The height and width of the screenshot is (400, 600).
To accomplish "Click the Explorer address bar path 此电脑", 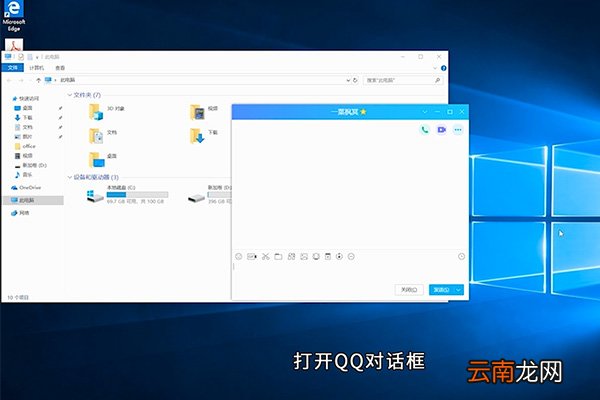I will [68, 80].
